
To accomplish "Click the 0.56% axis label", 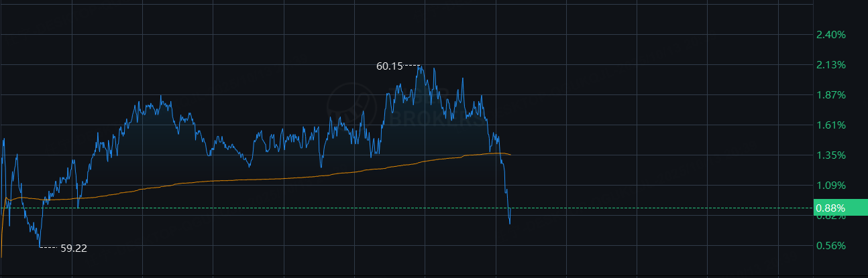I will coord(830,246).
